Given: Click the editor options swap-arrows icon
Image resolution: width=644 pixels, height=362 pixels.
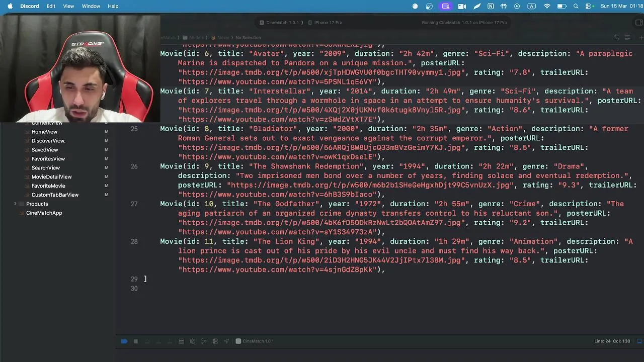Looking at the screenshot, I should pos(617,38).
